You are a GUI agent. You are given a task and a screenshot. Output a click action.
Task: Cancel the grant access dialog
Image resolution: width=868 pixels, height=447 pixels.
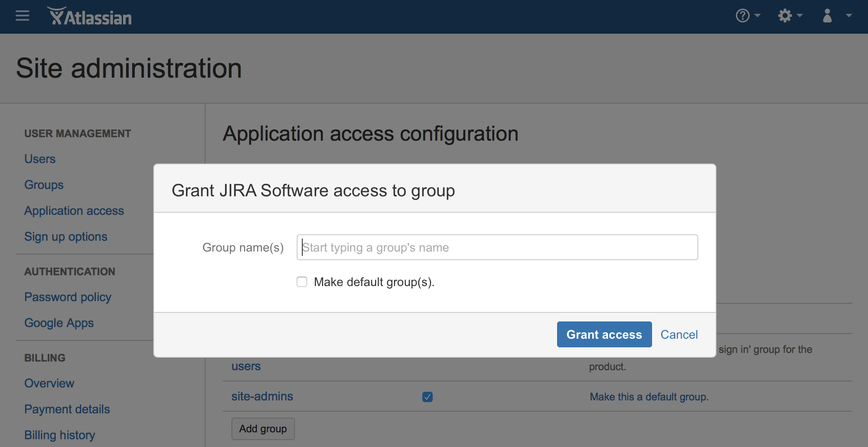(x=679, y=334)
